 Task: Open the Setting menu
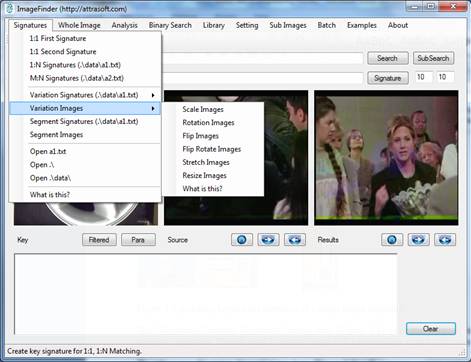[x=247, y=25]
